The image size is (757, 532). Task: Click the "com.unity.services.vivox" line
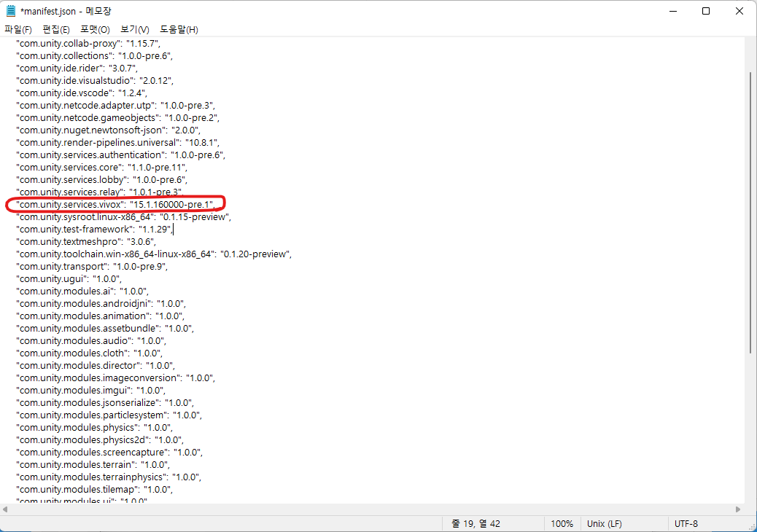click(x=116, y=205)
